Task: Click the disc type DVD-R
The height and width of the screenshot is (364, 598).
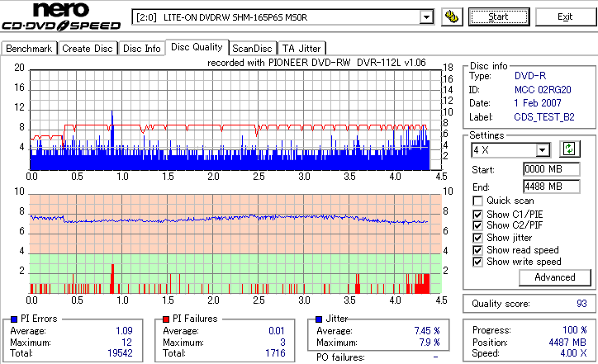Action: tap(530, 76)
